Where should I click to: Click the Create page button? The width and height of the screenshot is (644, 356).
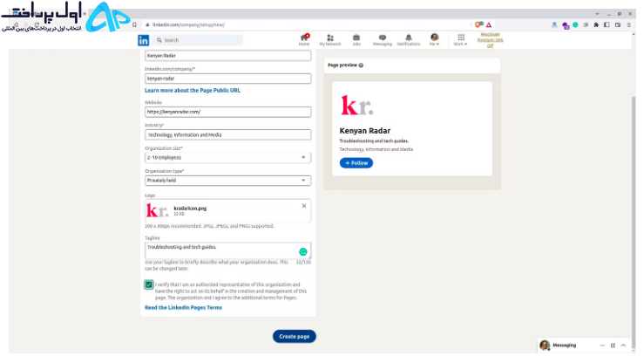(x=294, y=337)
